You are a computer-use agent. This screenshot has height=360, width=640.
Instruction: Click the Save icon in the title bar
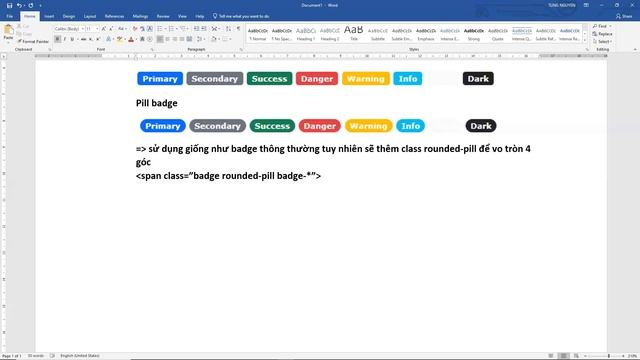pos(9,5)
